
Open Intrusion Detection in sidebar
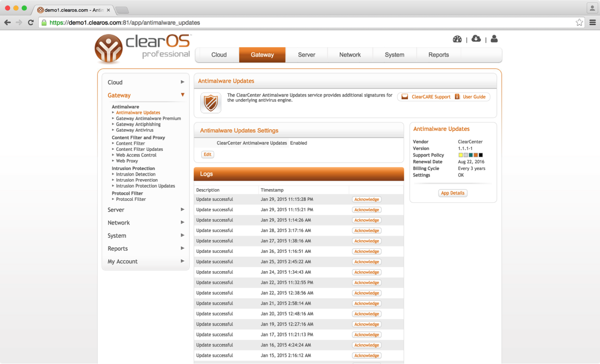point(136,174)
